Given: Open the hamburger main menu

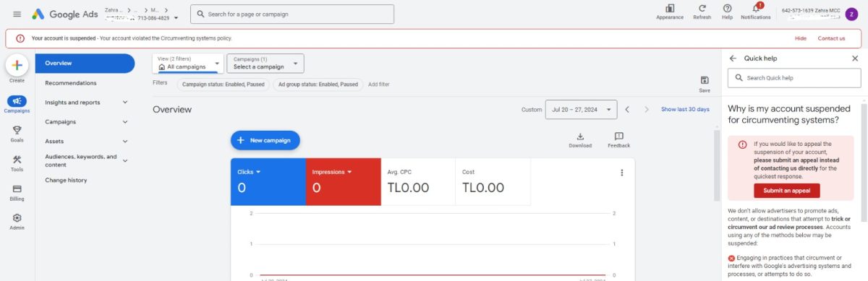Looking at the screenshot, I should [x=17, y=14].
